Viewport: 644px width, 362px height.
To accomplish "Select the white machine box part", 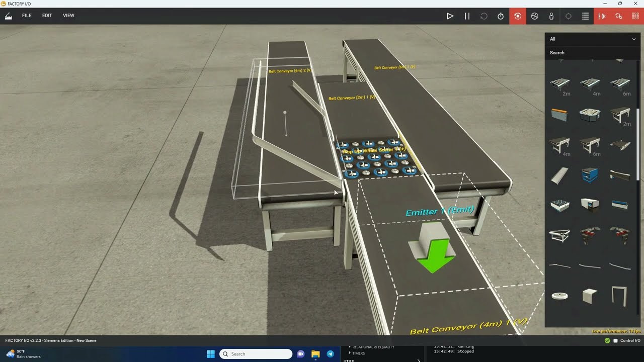I will click(x=590, y=205).
